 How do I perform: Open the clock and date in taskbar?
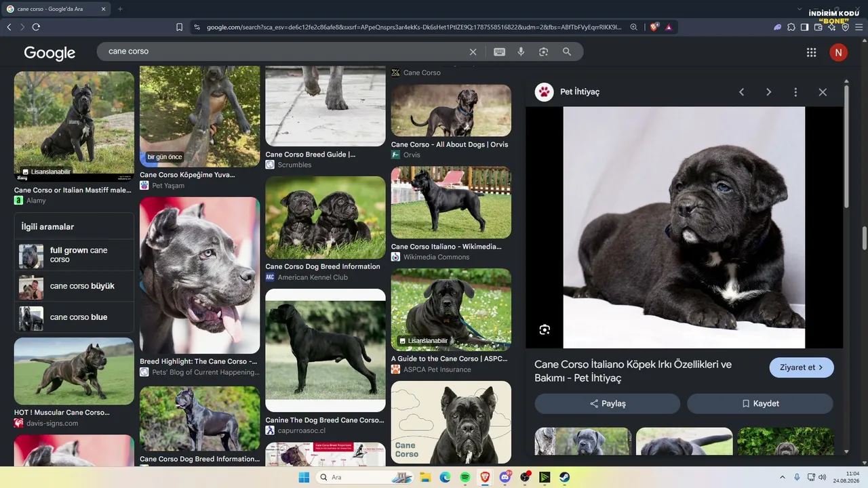847,477
